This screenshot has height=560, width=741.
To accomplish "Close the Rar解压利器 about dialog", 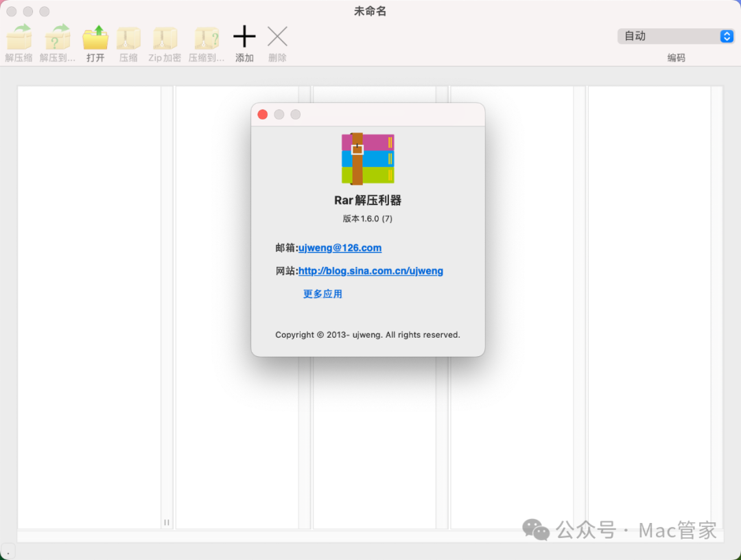I will 263,115.
